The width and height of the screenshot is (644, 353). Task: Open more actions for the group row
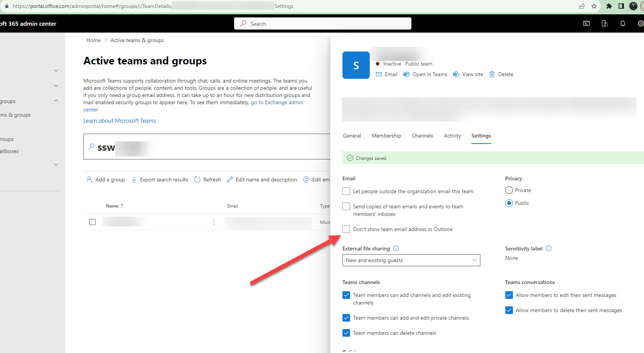coord(214,222)
